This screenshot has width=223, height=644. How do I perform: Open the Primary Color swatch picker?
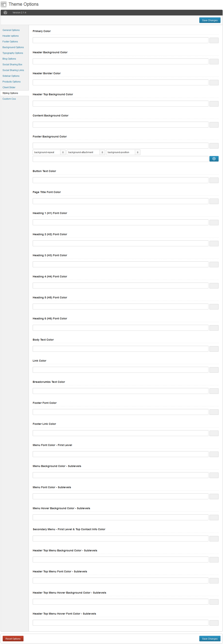(x=214, y=40)
